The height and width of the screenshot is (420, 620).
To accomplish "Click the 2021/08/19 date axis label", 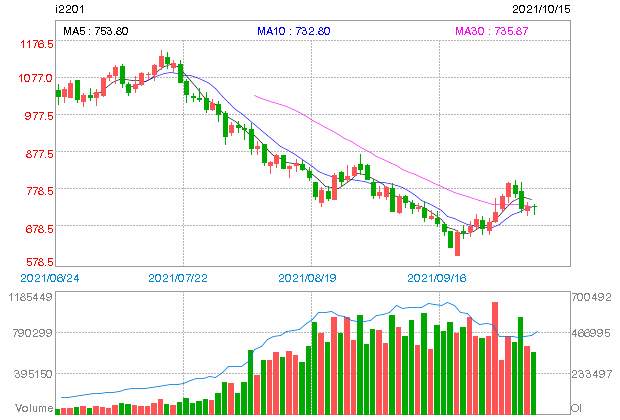I will pos(307,278).
